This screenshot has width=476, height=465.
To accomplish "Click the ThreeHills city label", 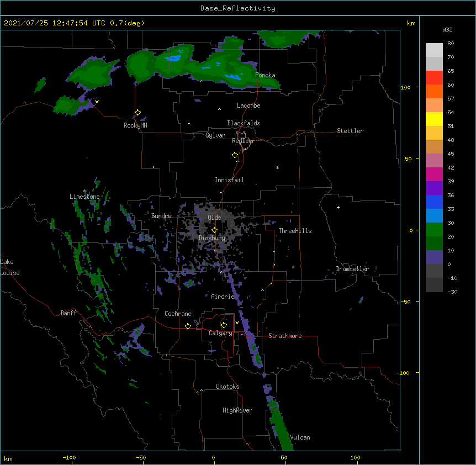I will [x=295, y=231].
